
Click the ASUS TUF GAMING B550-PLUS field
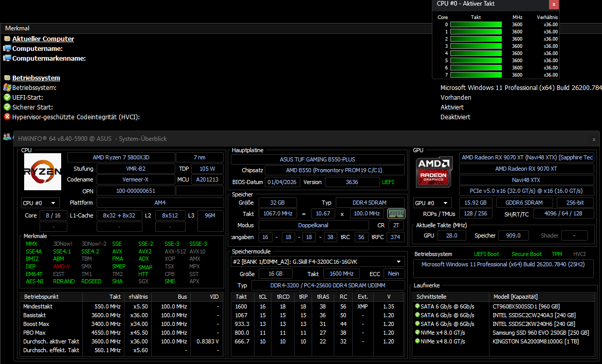pos(318,159)
